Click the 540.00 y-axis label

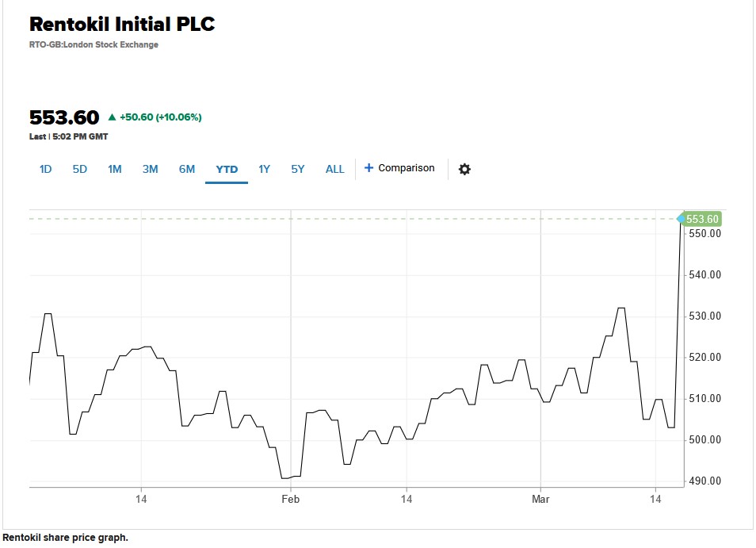[x=705, y=275]
